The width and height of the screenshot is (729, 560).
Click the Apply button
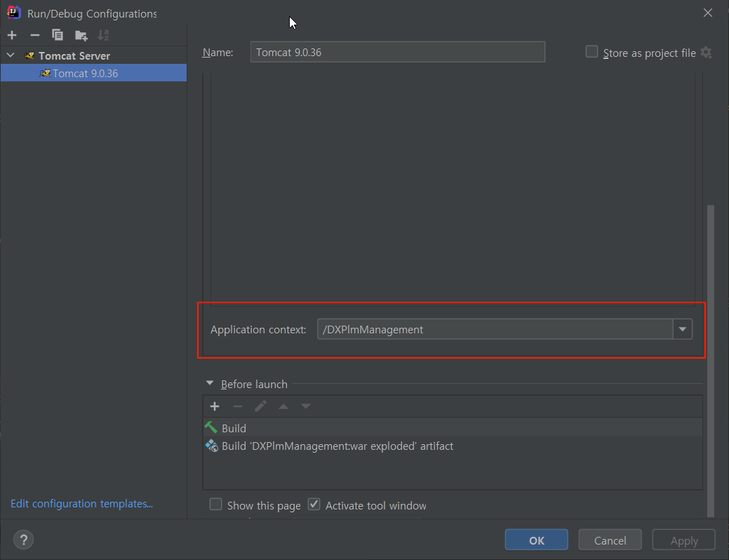point(684,540)
